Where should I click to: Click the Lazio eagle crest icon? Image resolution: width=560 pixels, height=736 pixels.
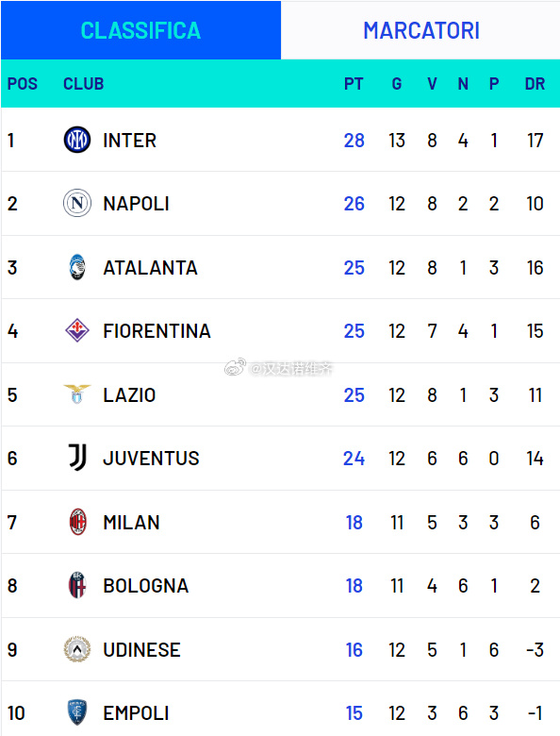coord(77,394)
